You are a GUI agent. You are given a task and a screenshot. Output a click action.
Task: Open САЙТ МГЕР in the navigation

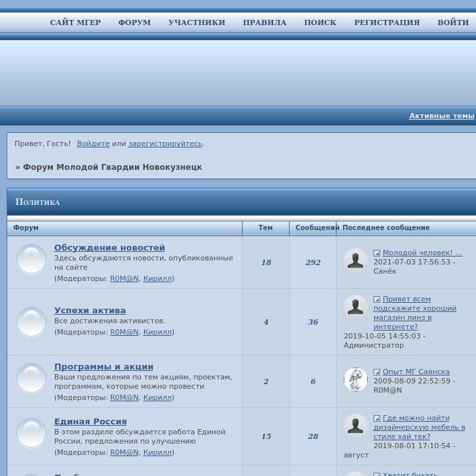pyautogui.click(x=75, y=22)
